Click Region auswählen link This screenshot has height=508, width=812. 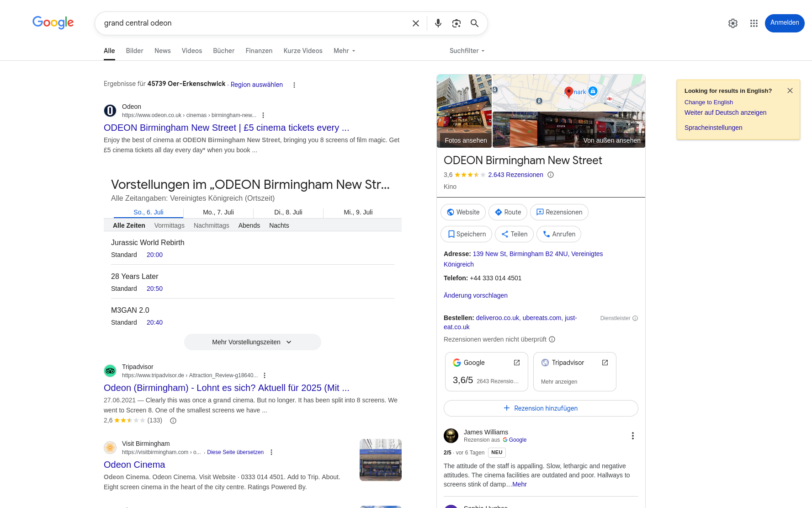coord(257,85)
